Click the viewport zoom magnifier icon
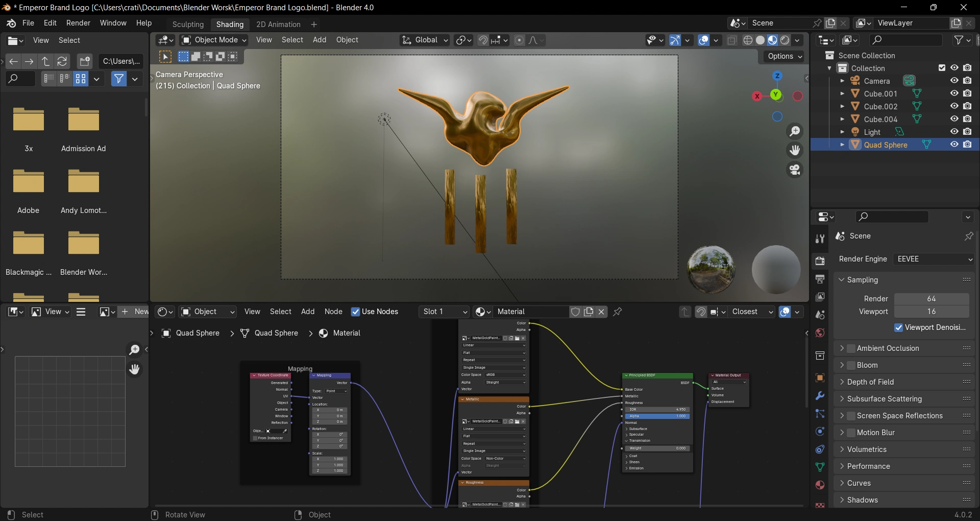The width and height of the screenshot is (980, 521). tap(795, 131)
